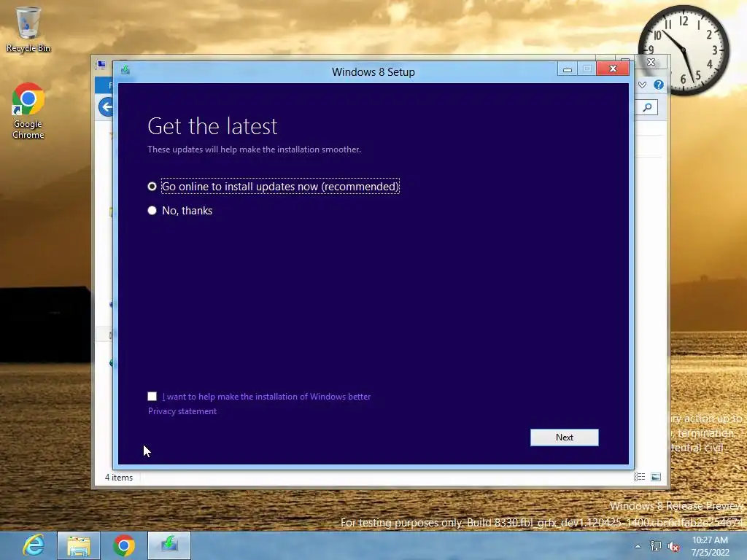Open Chrome from the taskbar
Viewport: 747px width, 560px height.
[124, 545]
